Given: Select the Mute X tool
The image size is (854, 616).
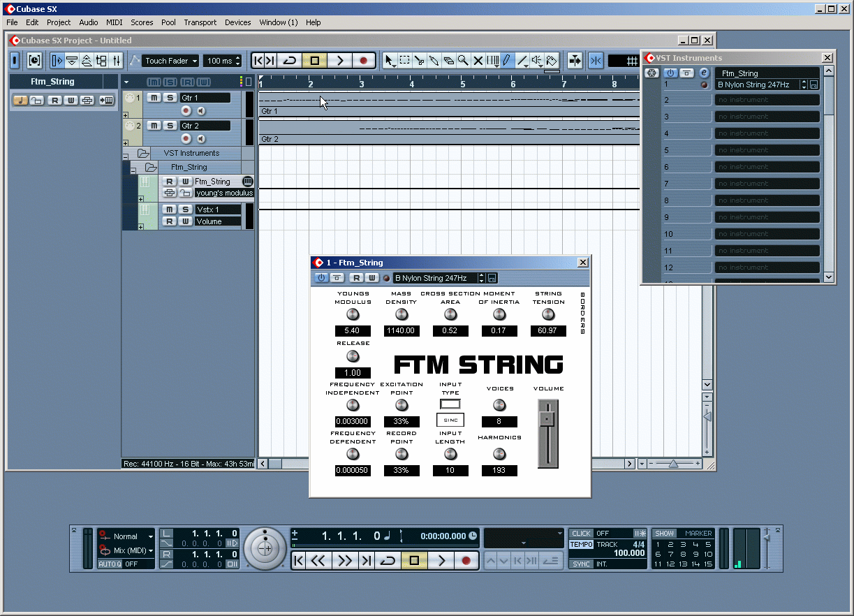Looking at the screenshot, I should 478,61.
